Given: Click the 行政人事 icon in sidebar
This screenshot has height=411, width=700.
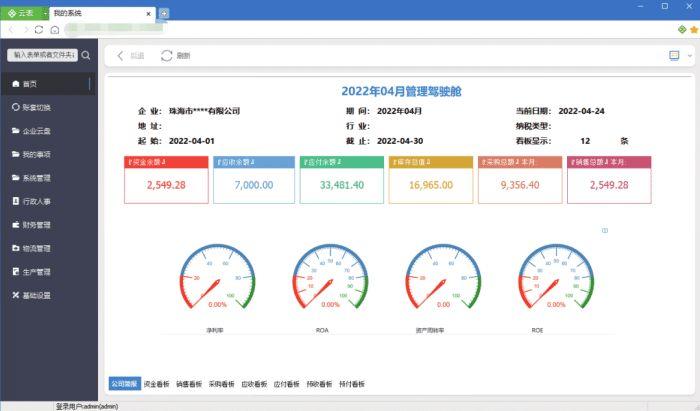Looking at the screenshot, I should (x=16, y=201).
